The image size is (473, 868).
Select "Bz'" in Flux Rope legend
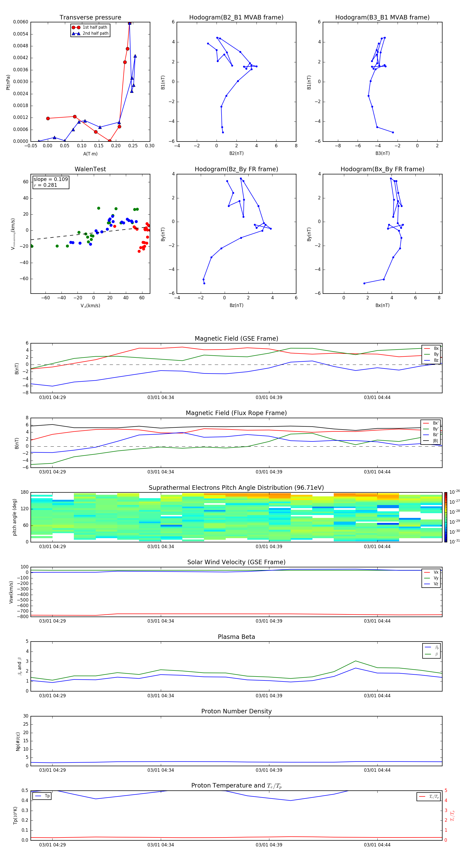click(431, 435)
